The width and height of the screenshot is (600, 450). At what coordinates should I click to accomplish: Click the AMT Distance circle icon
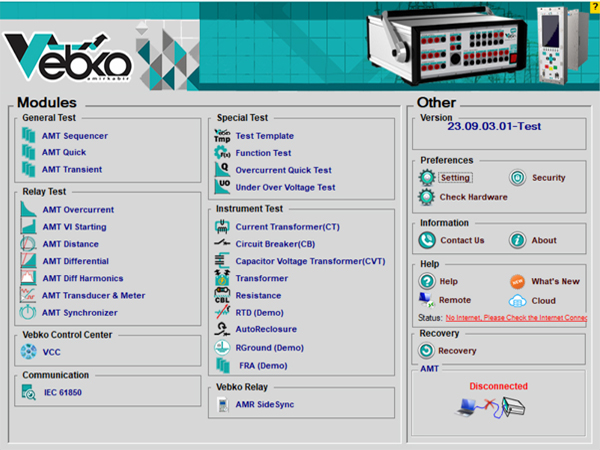click(x=28, y=243)
